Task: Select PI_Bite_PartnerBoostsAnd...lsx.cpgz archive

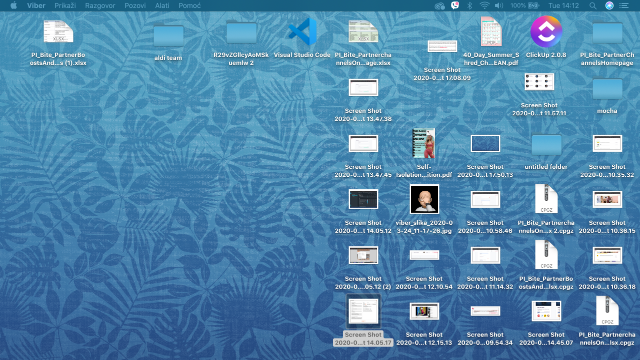Action: click(x=546, y=255)
